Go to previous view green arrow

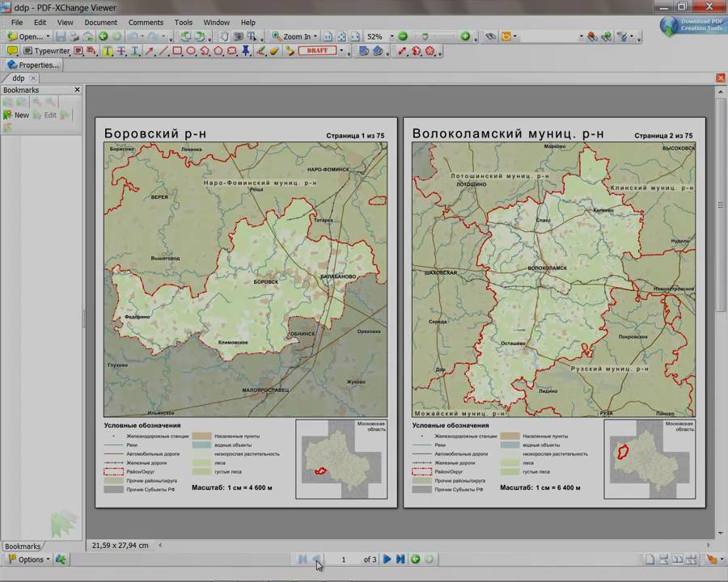pos(103,36)
